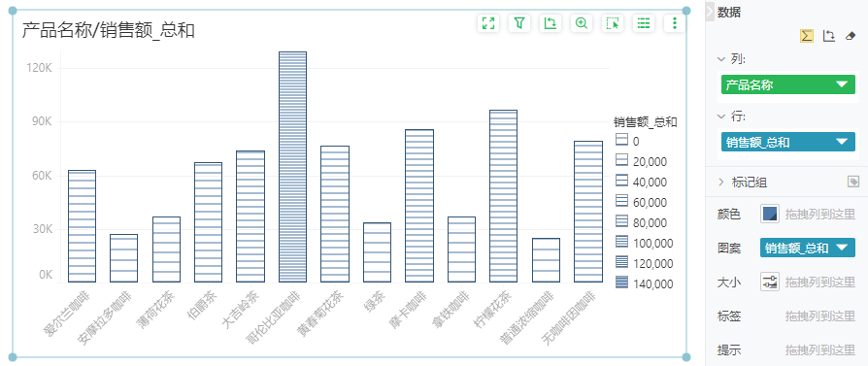The height and width of the screenshot is (366, 868).
Task: Toggle the legend list icon
Action: 644,22
